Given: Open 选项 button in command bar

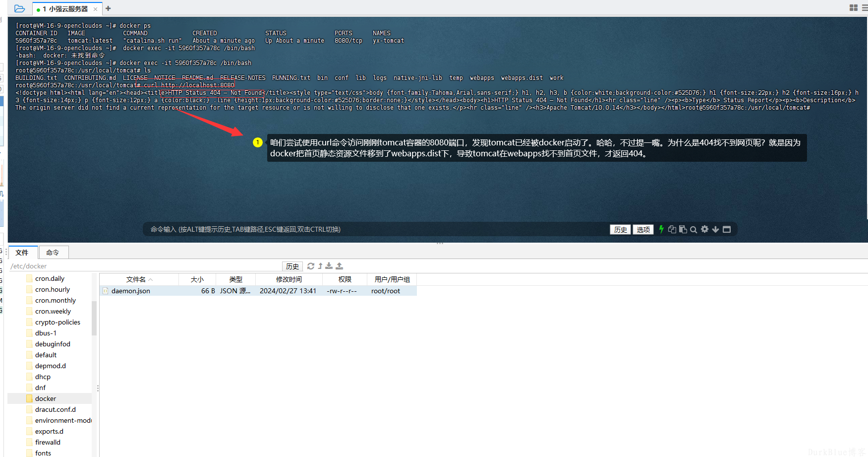Looking at the screenshot, I should click(643, 229).
